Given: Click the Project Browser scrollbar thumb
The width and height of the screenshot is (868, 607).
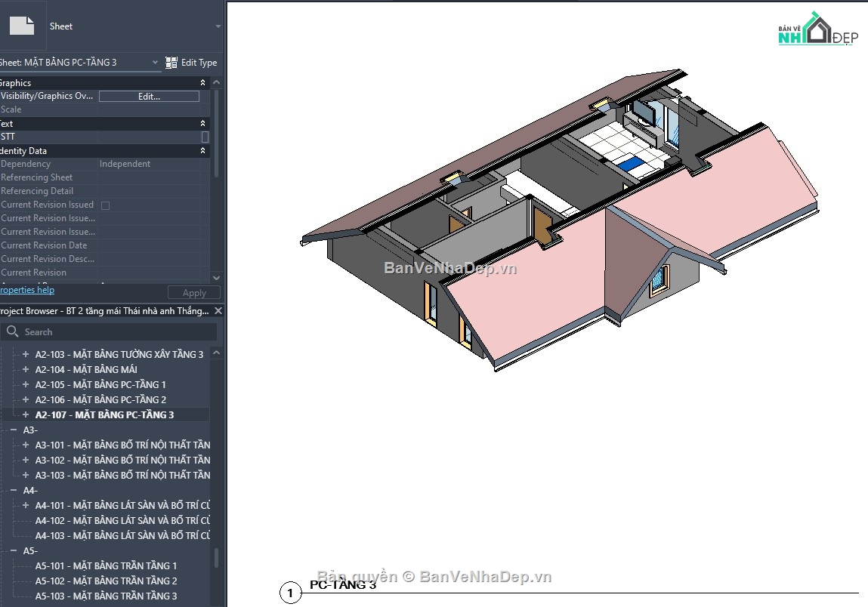Looking at the screenshot, I should tap(217, 558).
